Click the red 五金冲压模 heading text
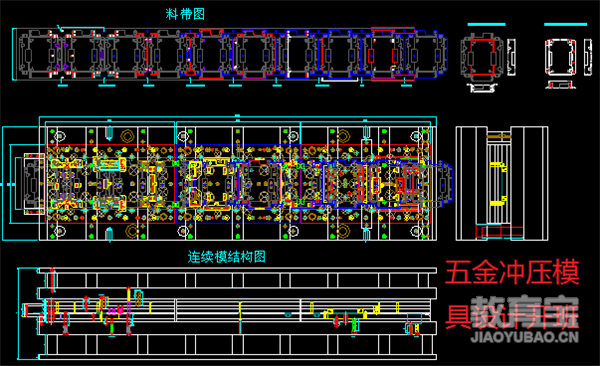 click(x=512, y=272)
